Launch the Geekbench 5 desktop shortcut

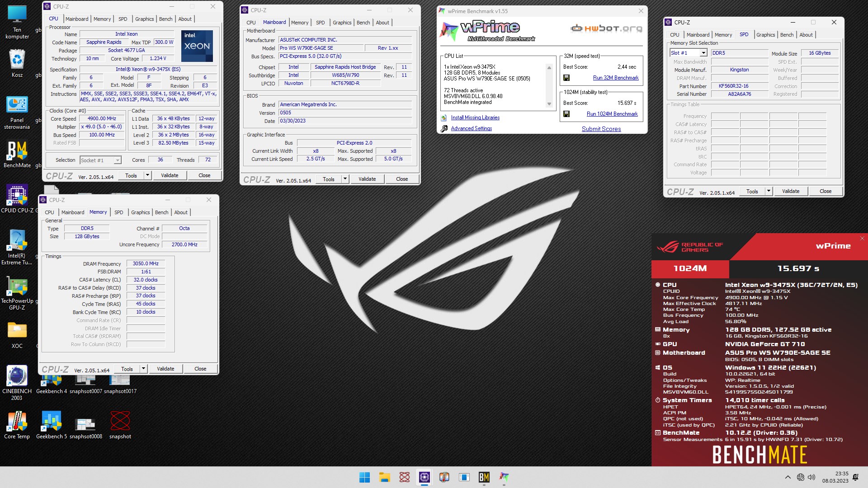point(51,425)
